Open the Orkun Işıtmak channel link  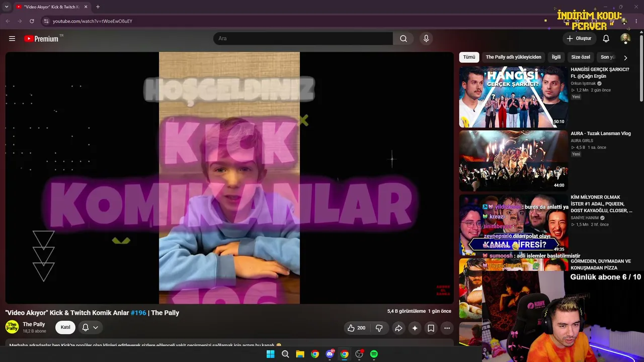coord(583,83)
